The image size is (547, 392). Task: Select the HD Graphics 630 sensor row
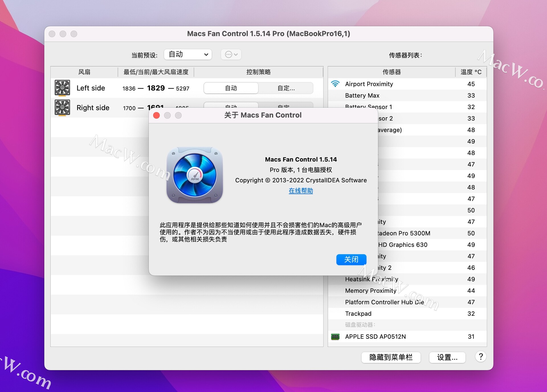click(432, 245)
